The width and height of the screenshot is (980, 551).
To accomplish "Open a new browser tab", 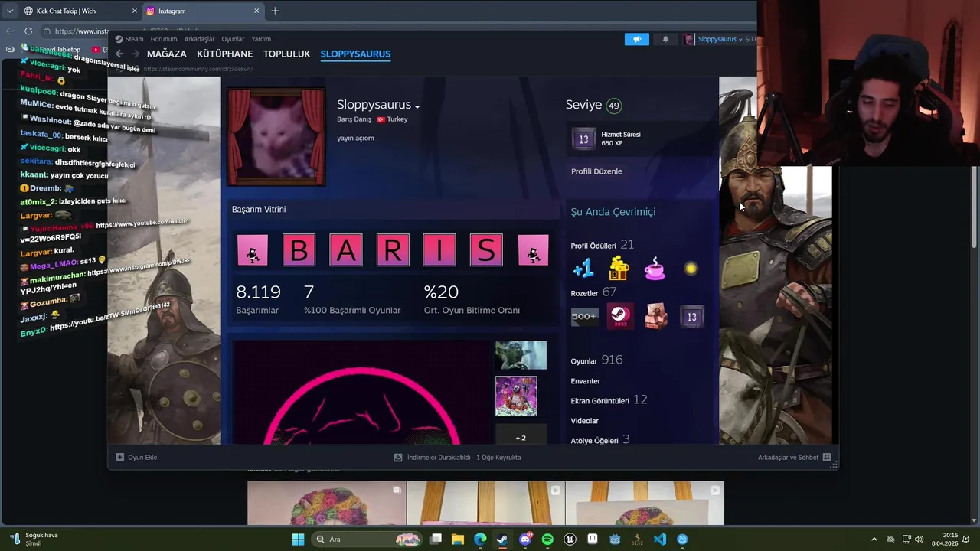I will point(275,11).
